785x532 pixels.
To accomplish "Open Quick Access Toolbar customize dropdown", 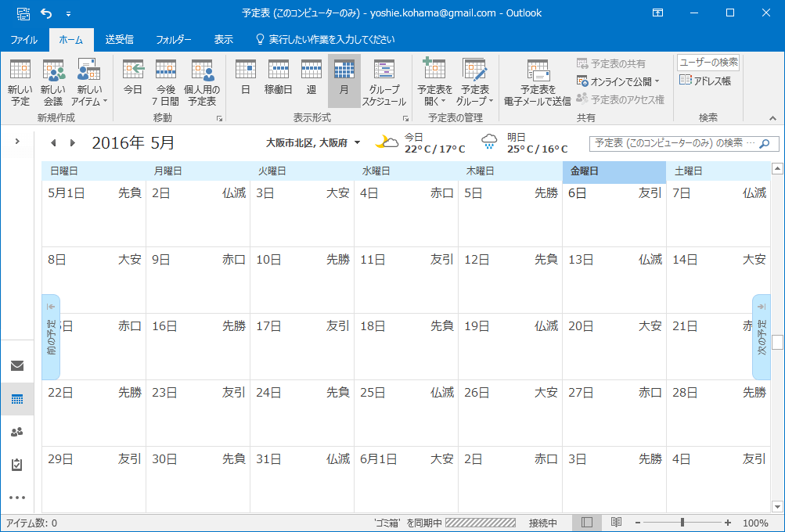I will pyautogui.click(x=68, y=13).
